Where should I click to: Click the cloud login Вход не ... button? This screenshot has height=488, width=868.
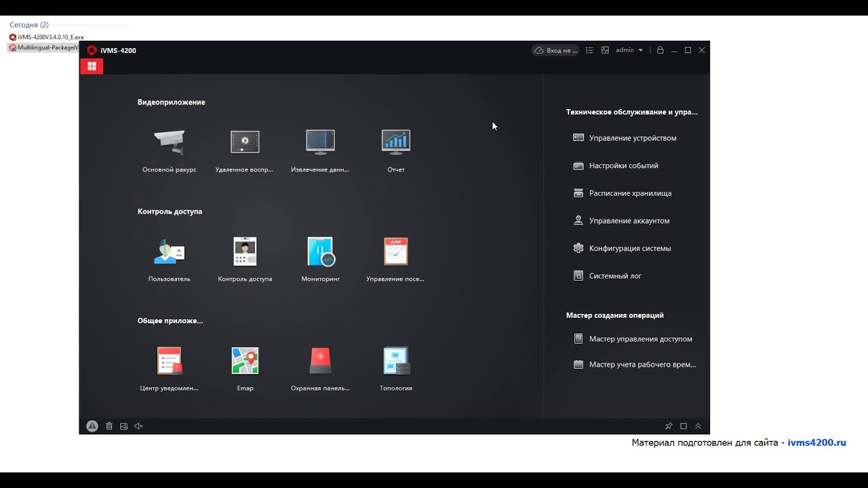(x=556, y=50)
